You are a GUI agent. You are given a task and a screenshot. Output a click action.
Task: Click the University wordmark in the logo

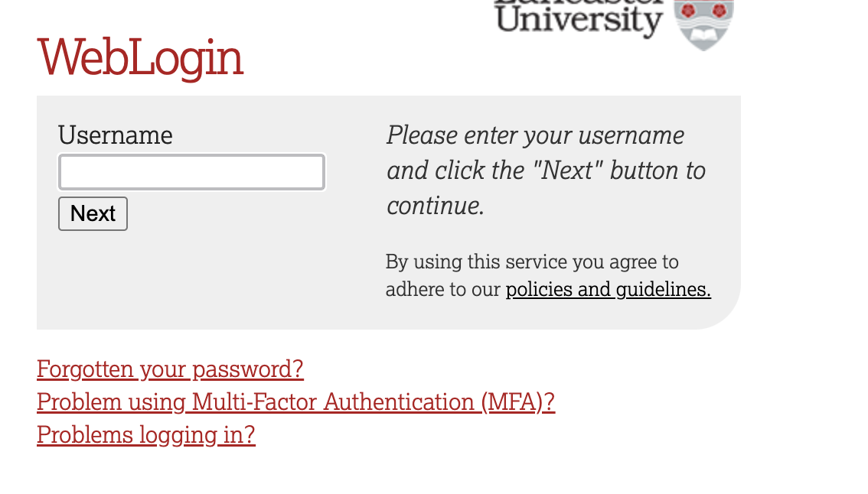click(x=579, y=19)
